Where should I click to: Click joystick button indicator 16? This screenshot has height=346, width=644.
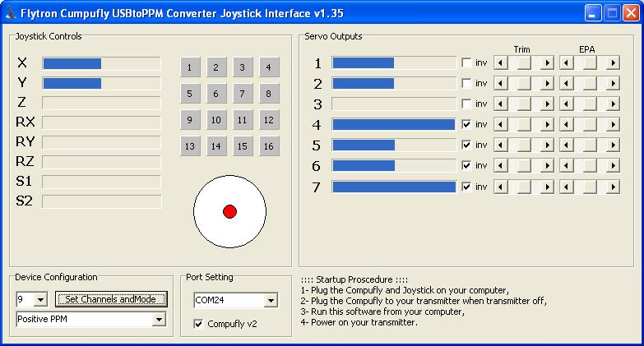(x=269, y=146)
